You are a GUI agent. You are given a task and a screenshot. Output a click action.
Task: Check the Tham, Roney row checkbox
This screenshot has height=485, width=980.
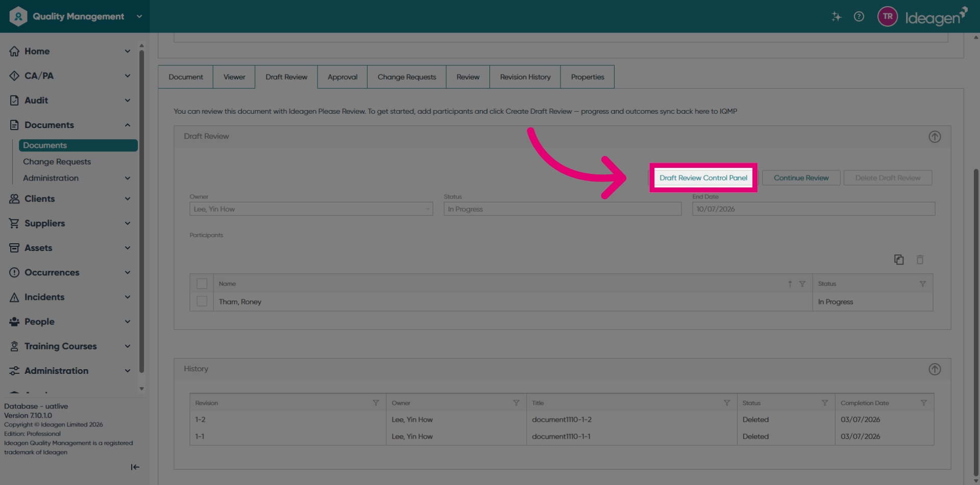click(202, 301)
